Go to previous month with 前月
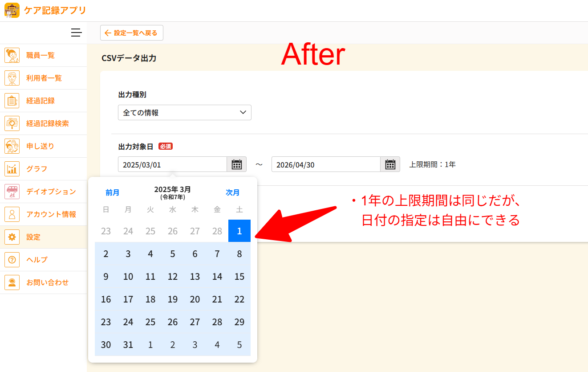Image resolution: width=588 pixels, height=372 pixels. click(112, 192)
